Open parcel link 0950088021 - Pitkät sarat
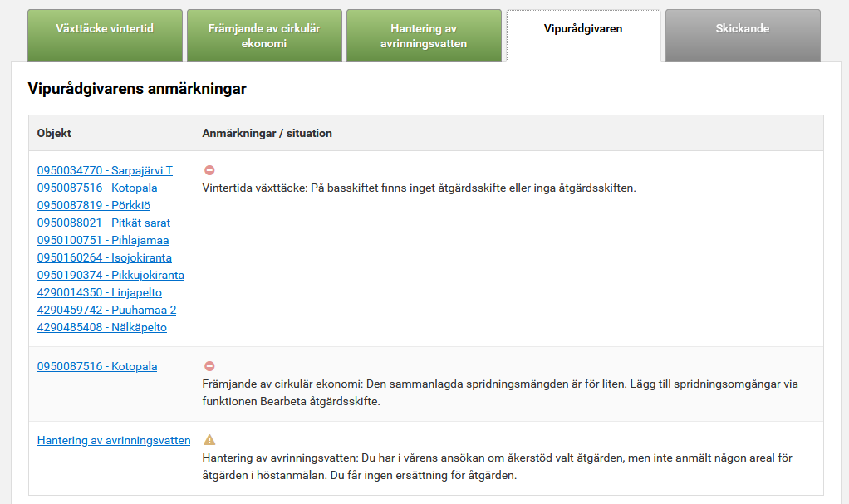The height and width of the screenshot is (504, 849). (x=104, y=223)
